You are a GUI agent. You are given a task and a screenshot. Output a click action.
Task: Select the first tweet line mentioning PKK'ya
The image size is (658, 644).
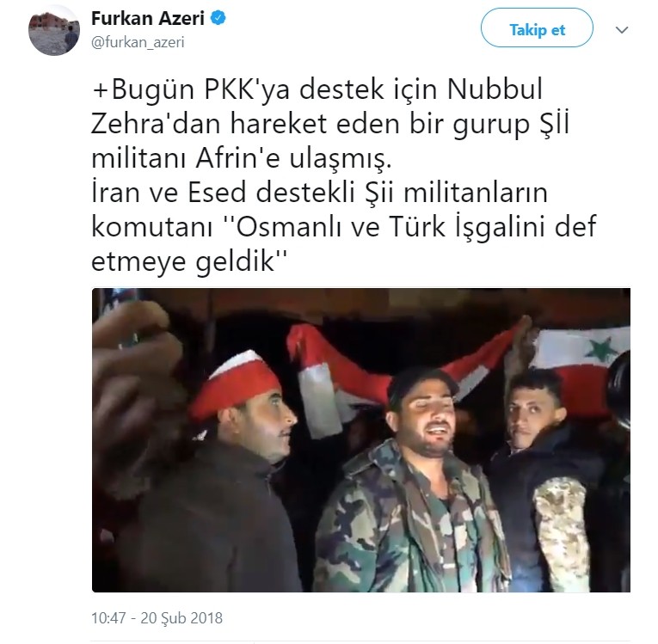click(x=317, y=89)
